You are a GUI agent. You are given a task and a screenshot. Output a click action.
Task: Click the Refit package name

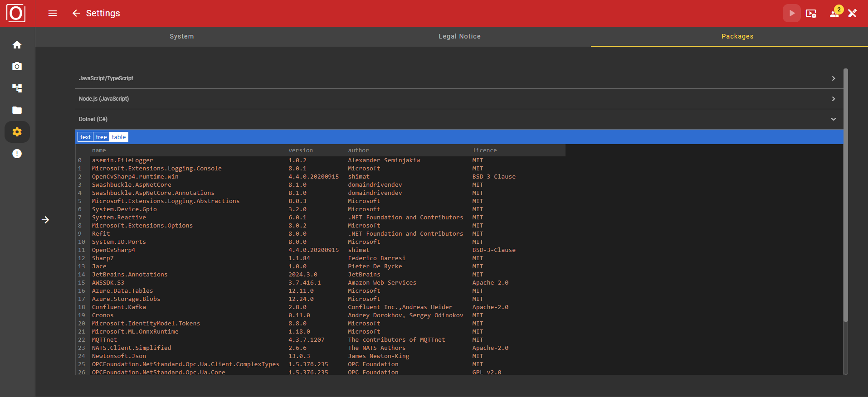tap(101, 234)
